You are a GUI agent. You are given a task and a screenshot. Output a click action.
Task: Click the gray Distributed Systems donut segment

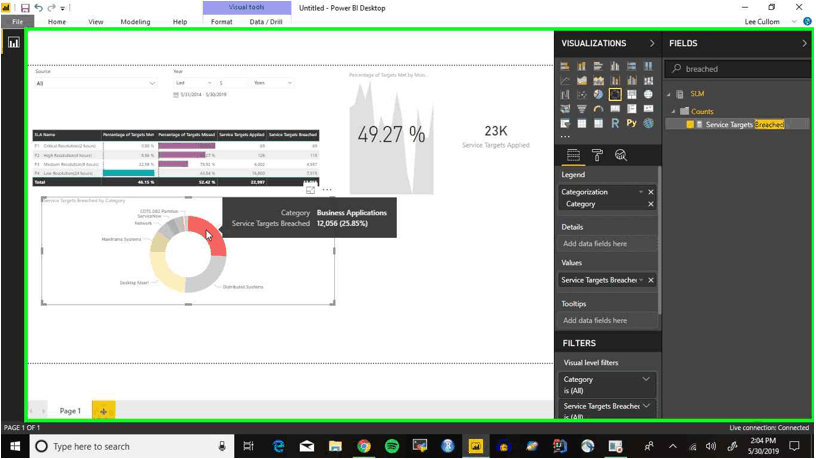[211, 277]
